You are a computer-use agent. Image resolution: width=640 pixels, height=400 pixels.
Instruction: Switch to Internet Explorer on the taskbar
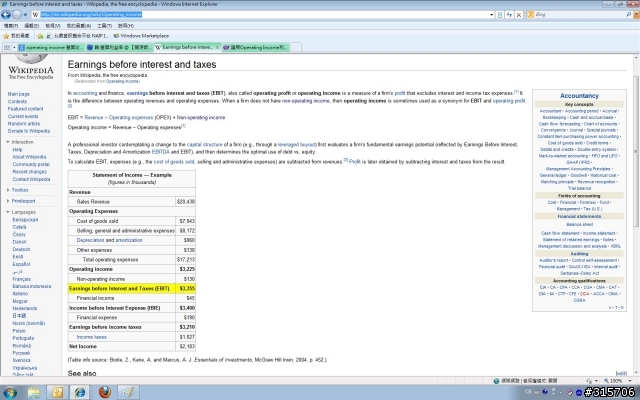click(x=80, y=393)
